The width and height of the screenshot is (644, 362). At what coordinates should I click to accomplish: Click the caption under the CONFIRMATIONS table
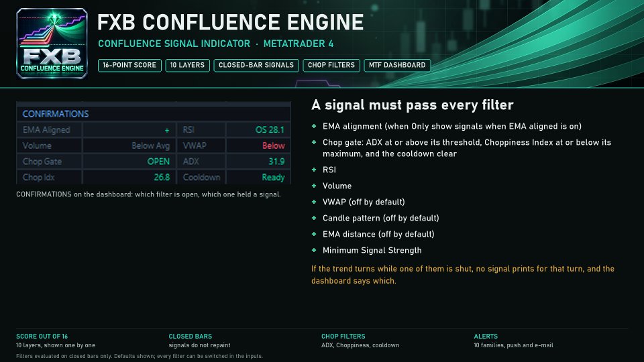point(149,194)
